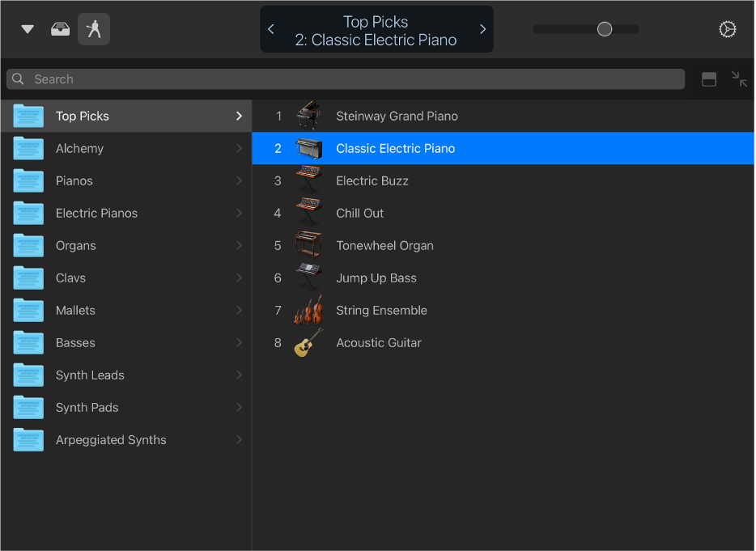Viewport: 756px width, 551px height.
Task: Open the top-left dropdown triangle menu
Action: (x=28, y=29)
